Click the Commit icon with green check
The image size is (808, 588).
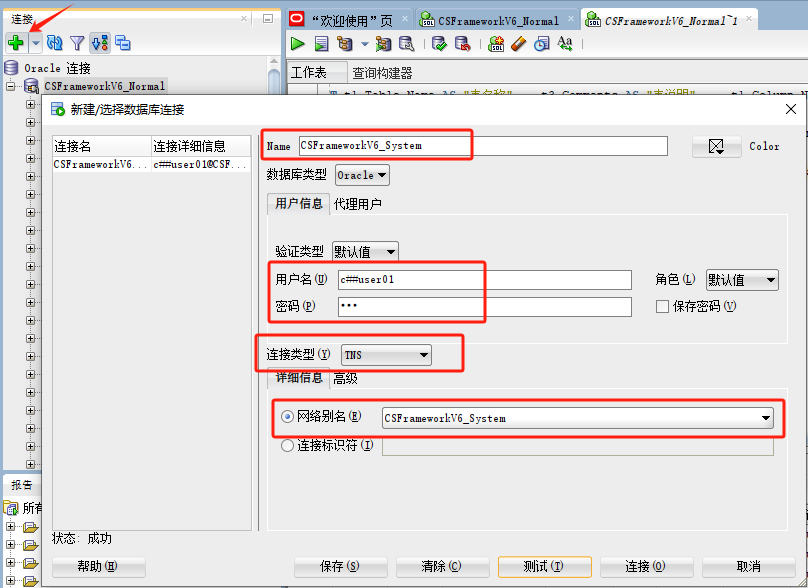tap(440, 44)
